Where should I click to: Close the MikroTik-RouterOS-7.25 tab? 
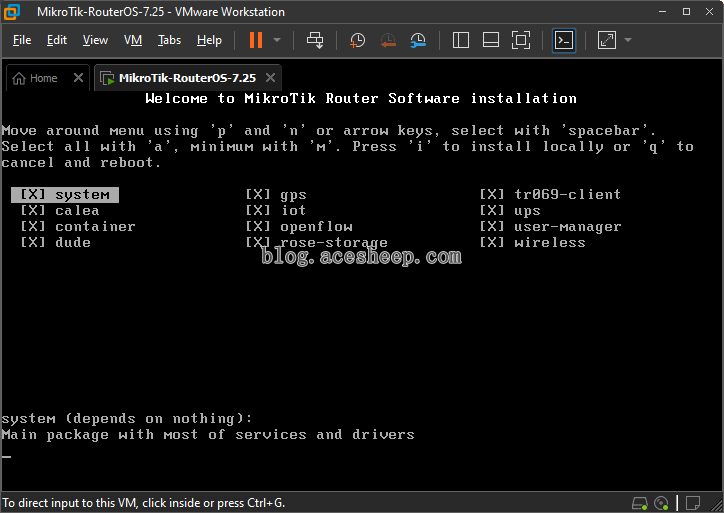tap(271, 78)
